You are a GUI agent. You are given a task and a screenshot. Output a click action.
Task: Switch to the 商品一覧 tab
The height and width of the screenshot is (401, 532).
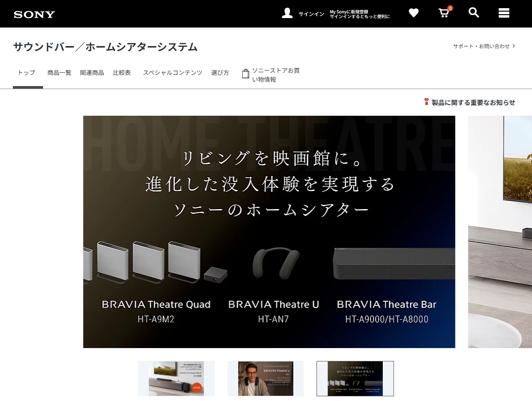coord(59,73)
